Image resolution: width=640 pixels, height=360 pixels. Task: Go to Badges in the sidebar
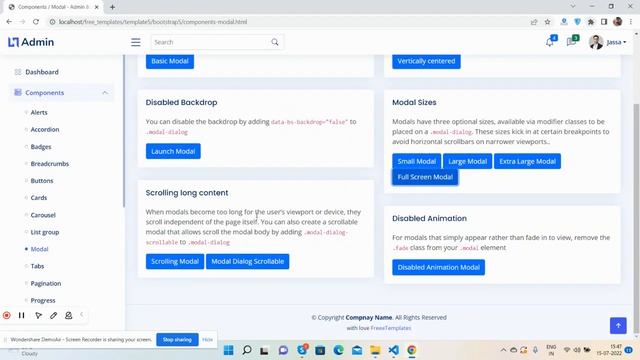click(41, 147)
